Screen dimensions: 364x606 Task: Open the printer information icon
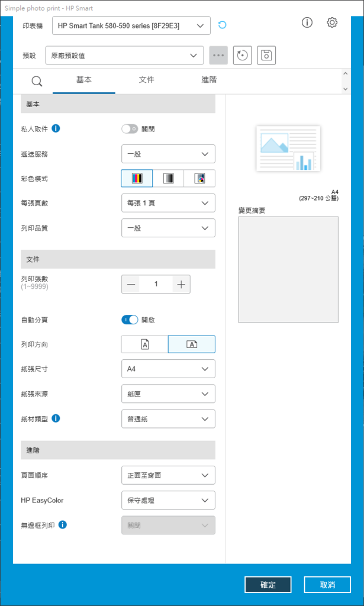[307, 23]
